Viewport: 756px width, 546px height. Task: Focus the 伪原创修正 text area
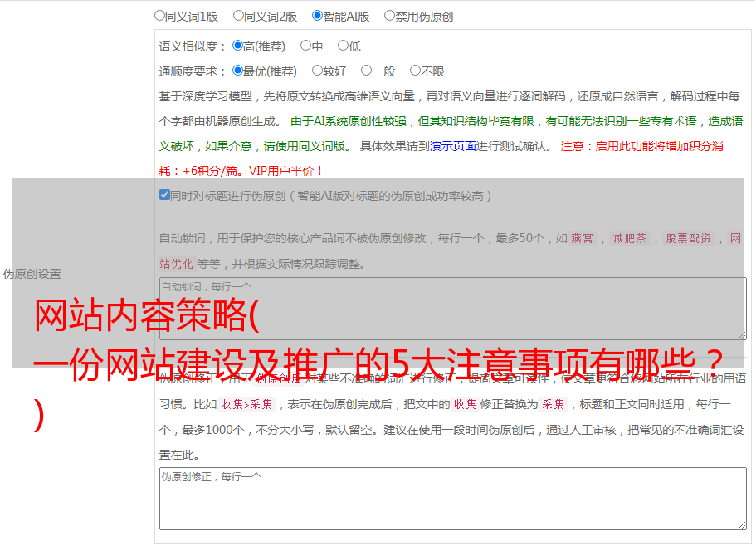pyautogui.click(x=453, y=499)
